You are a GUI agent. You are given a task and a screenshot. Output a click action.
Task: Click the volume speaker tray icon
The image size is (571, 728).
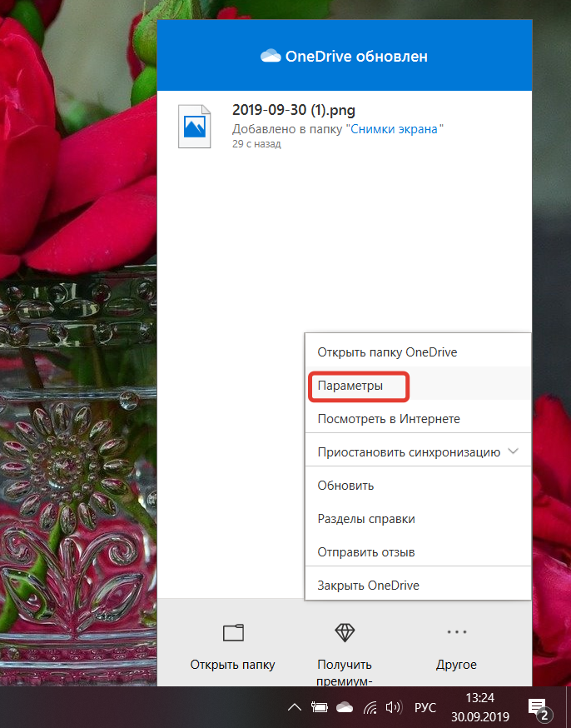click(x=394, y=707)
